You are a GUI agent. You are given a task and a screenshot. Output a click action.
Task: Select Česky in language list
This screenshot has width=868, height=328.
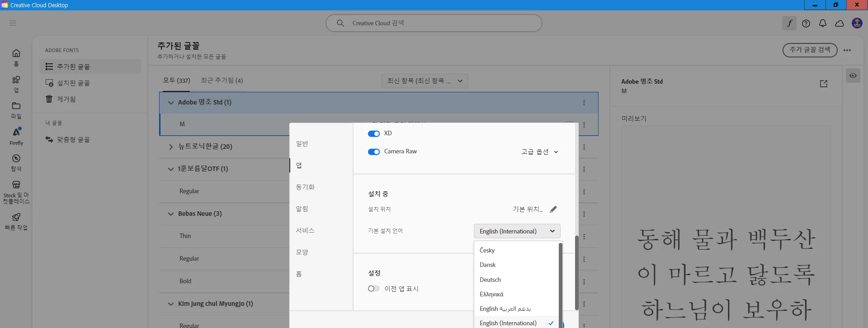pyautogui.click(x=516, y=250)
